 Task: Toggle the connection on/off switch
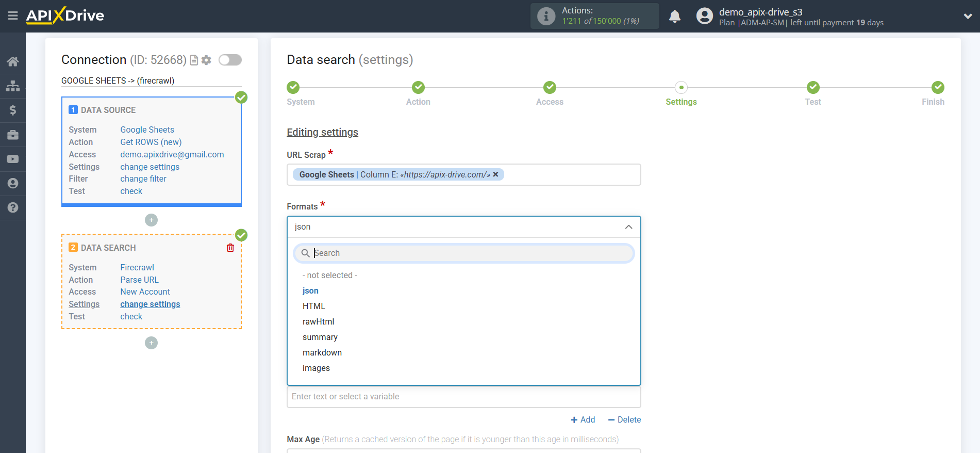tap(230, 60)
